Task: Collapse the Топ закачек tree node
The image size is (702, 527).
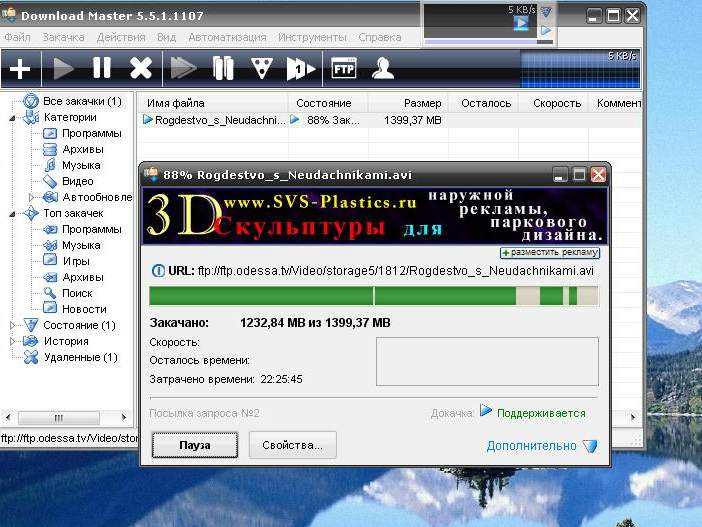Action: coord(12,214)
